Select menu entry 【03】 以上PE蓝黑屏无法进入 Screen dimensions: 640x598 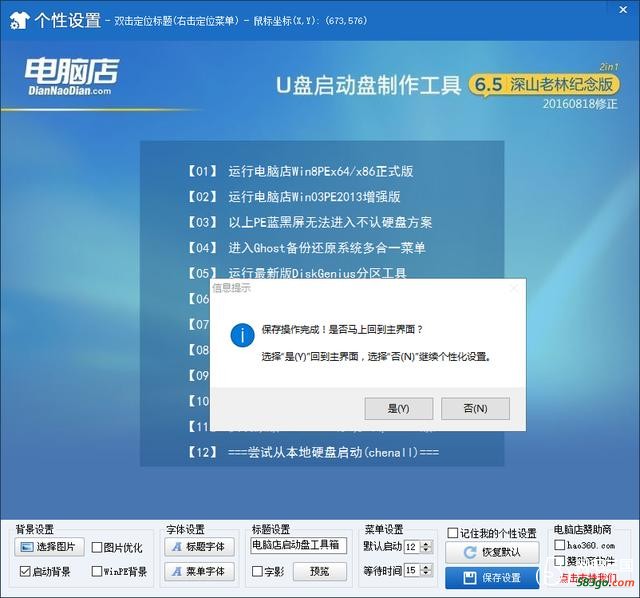[x=309, y=222]
